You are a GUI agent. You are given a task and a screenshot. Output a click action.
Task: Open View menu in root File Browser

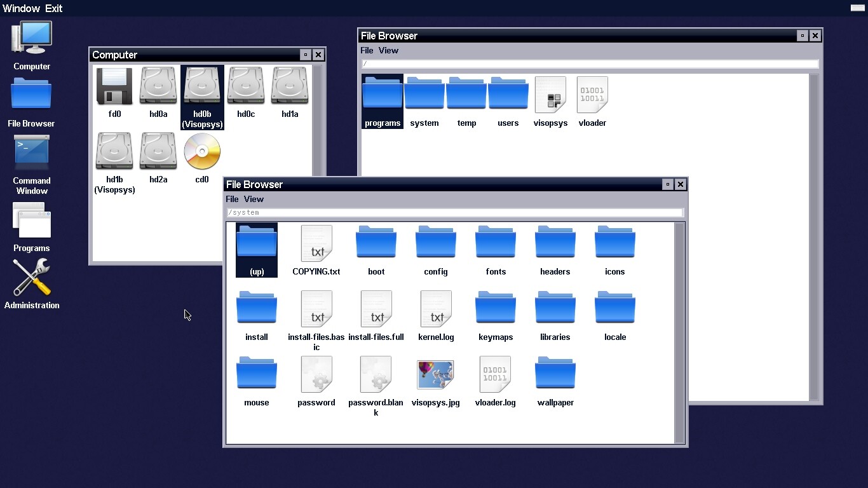pyautogui.click(x=388, y=50)
